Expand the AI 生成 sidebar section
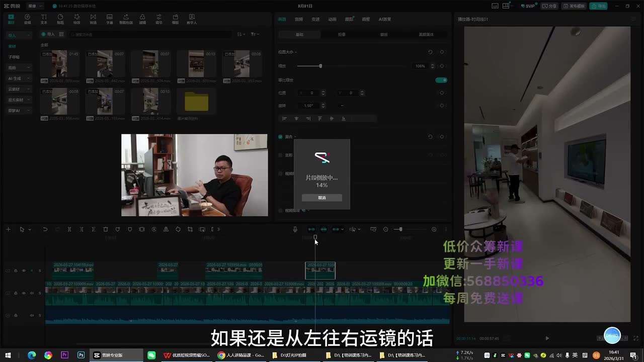 click(19, 78)
